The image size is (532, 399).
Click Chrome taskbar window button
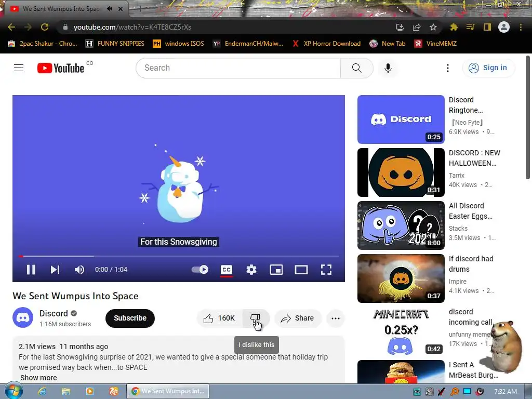168,391
